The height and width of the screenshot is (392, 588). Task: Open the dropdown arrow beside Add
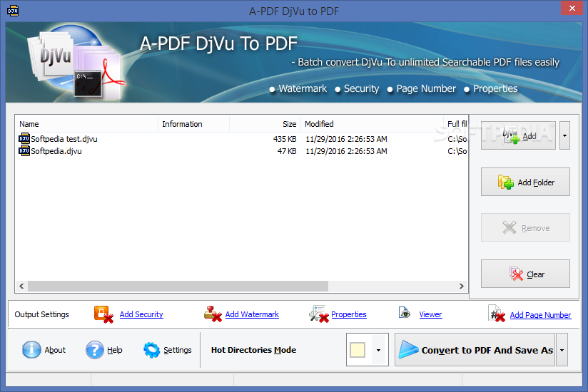(x=564, y=135)
